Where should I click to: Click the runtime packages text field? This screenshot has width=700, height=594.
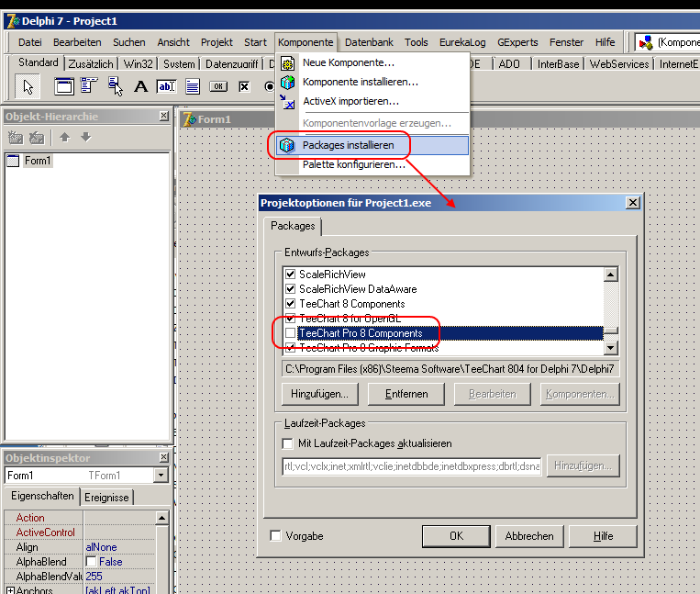click(412, 466)
